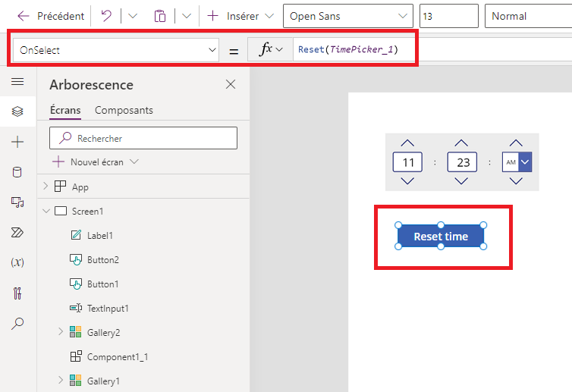Click the Rechercher search box

143,138
